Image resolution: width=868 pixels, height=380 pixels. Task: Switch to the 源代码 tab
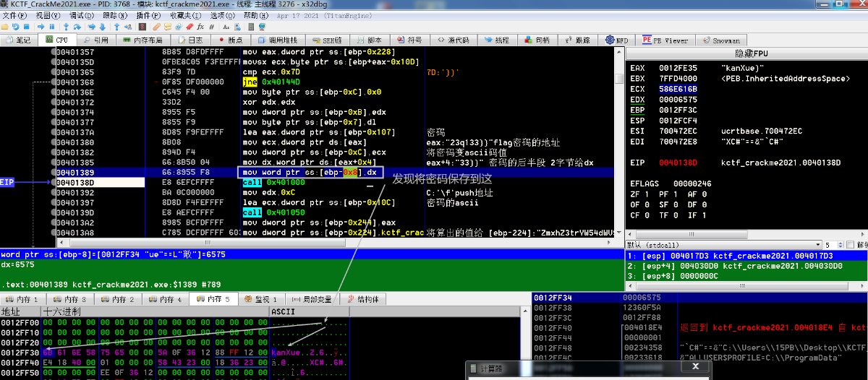pyautogui.click(x=454, y=40)
